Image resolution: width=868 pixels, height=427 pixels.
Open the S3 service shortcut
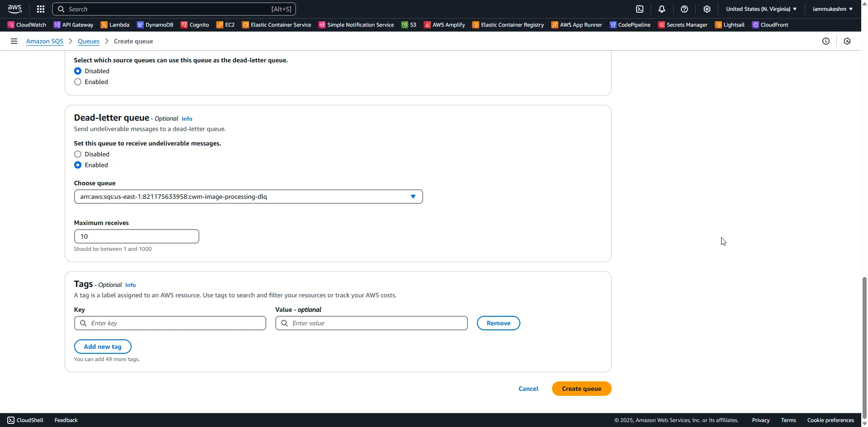click(x=409, y=25)
